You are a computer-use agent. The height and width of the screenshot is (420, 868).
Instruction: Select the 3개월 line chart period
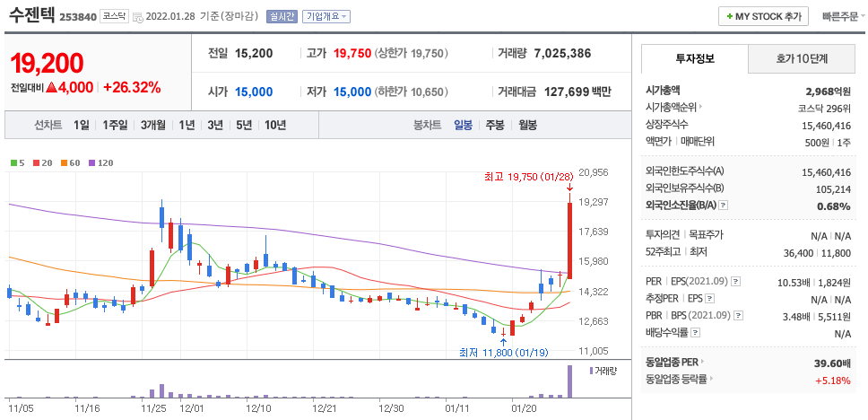153,126
